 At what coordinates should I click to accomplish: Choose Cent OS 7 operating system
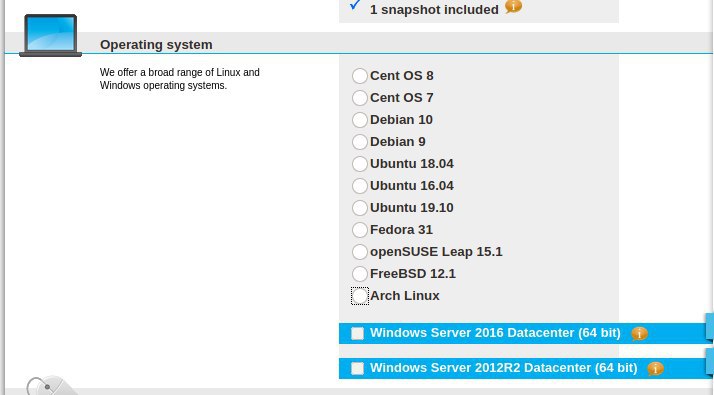[x=359, y=97]
